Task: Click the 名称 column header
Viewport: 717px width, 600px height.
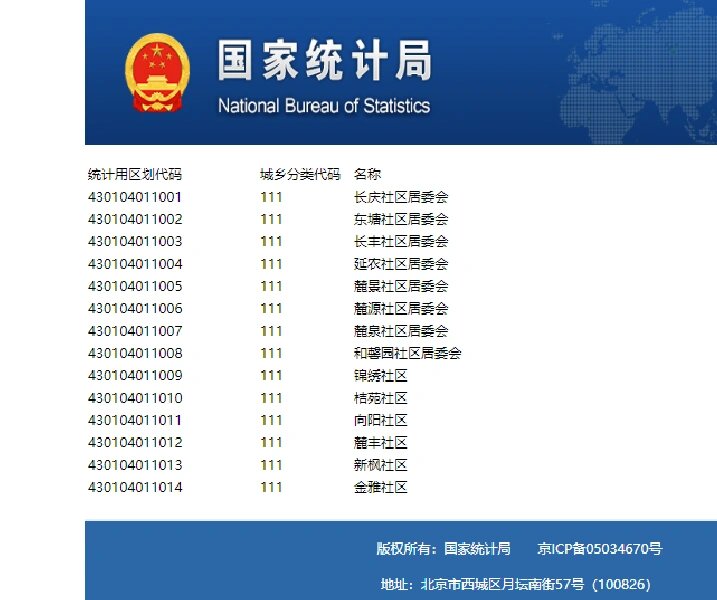Action: (x=367, y=174)
